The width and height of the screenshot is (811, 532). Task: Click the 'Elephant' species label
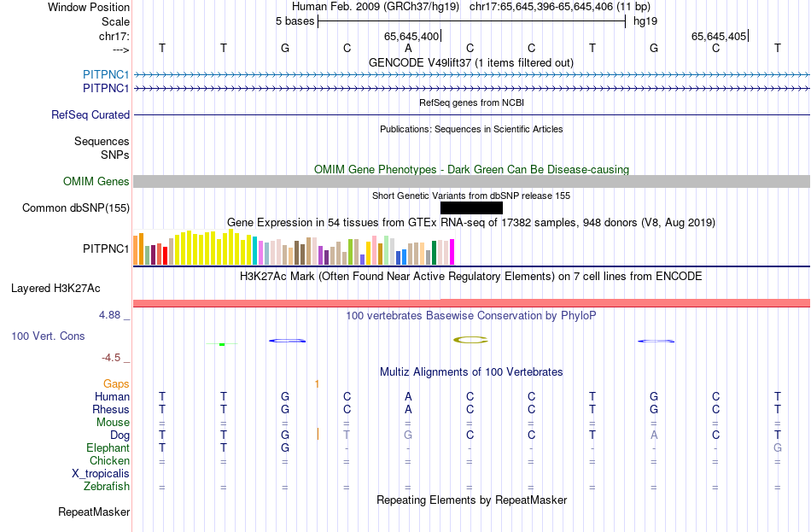pyautogui.click(x=108, y=448)
